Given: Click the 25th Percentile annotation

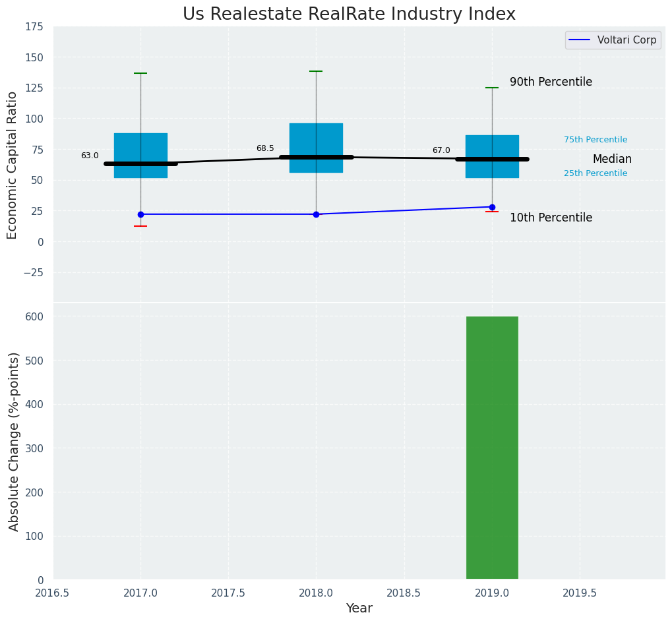Looking at the screenshot, I should click(x=596, y=173).
